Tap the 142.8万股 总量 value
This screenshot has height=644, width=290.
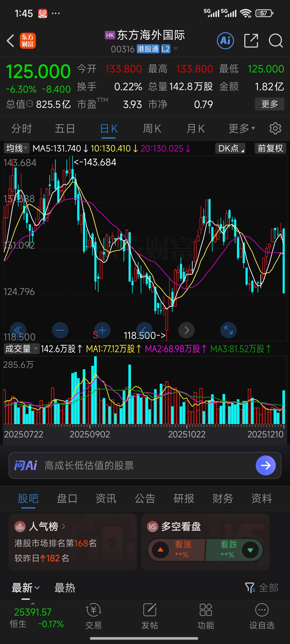[191, 87]
